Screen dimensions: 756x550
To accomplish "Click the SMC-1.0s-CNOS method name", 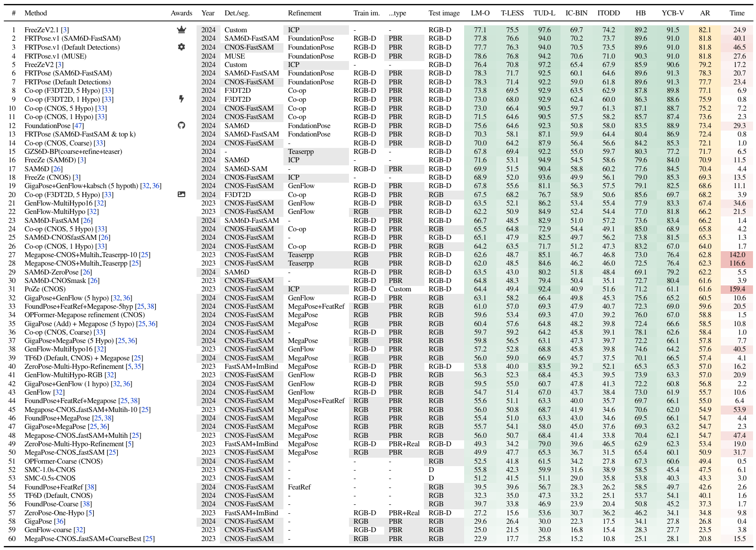I will tap(50, 470).
